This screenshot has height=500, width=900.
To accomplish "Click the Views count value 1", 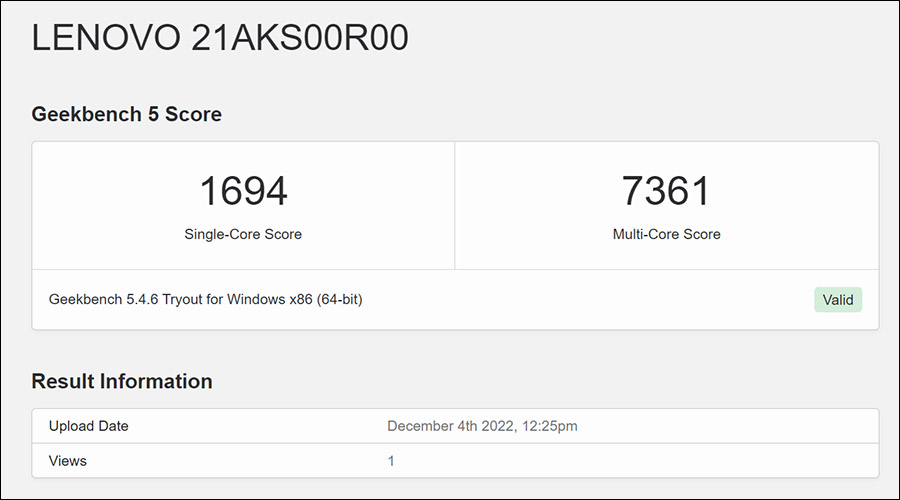I will pyautogui.click(x=391, y=461).
